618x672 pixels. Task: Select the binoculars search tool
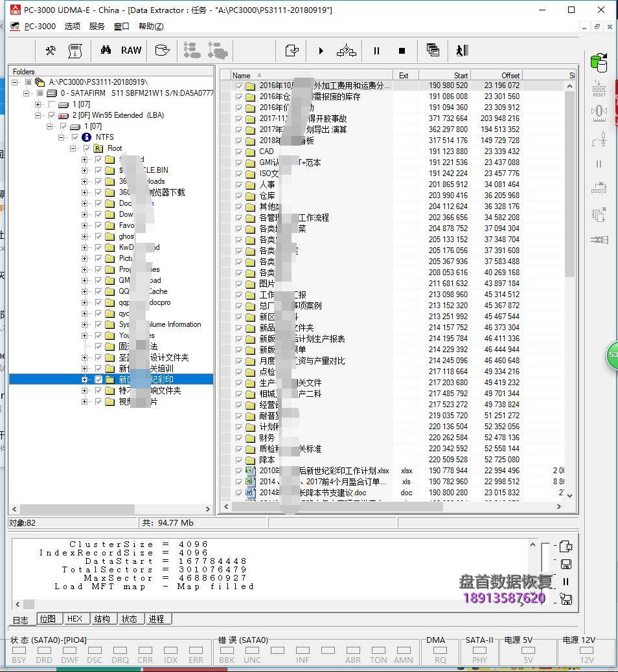point(106,50)
